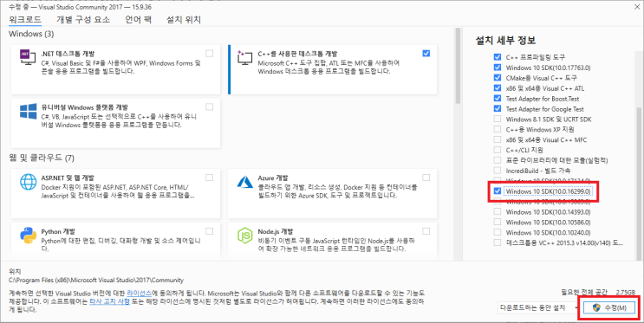
Task: Click the Azure 개발 card title
Action: (273, 178)
